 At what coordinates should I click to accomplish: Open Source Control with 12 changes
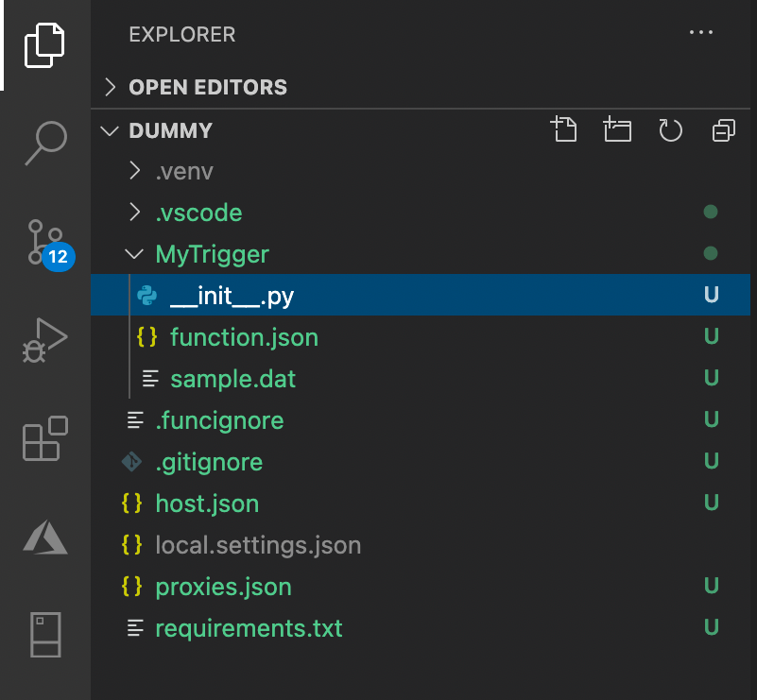pyautogui.click(x=44, y=242)
